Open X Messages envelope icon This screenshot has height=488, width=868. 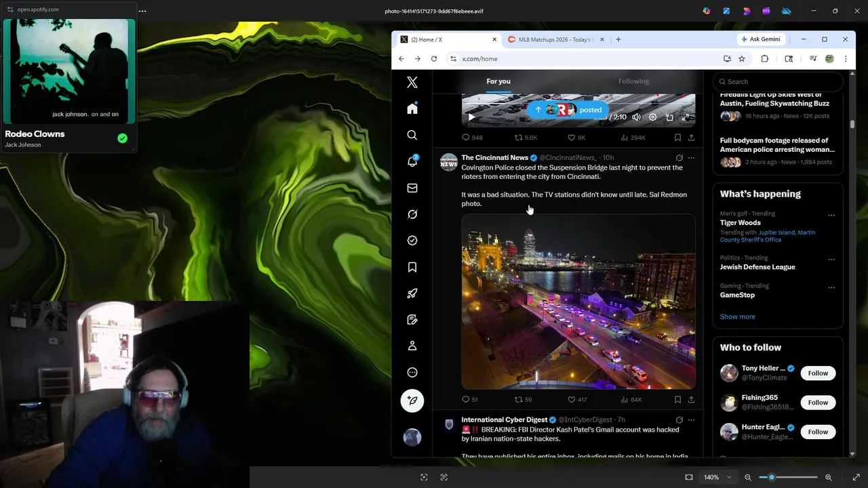click(x=412, y=188)
